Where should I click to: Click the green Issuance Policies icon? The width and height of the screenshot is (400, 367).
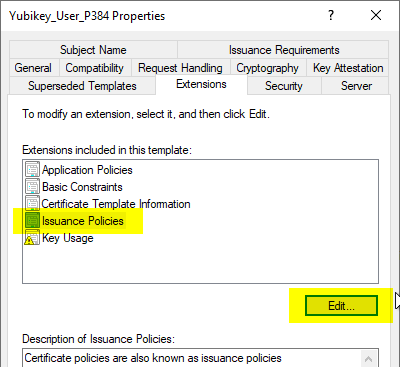(32, 221)
